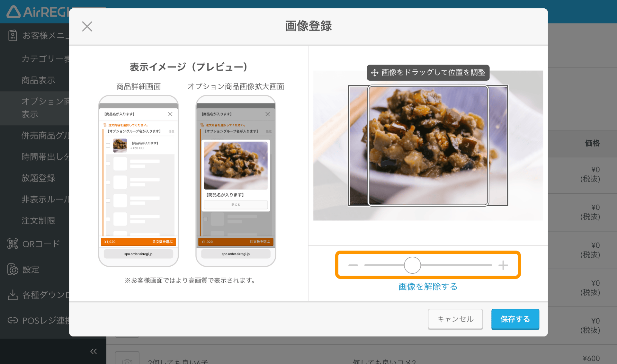Click the オプション商品画像拡大画面 phone preview
617x364 pixels.
click(x=236, y=181)
